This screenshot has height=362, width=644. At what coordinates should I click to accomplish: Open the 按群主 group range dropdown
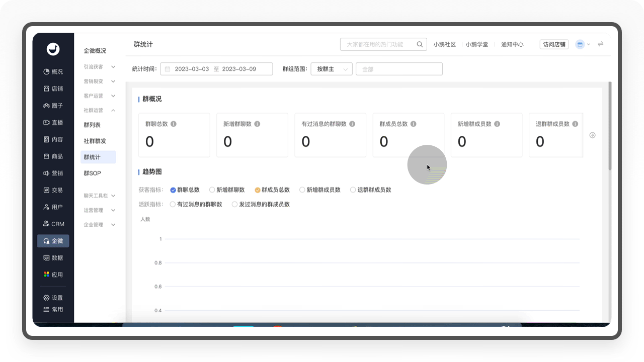332,69
